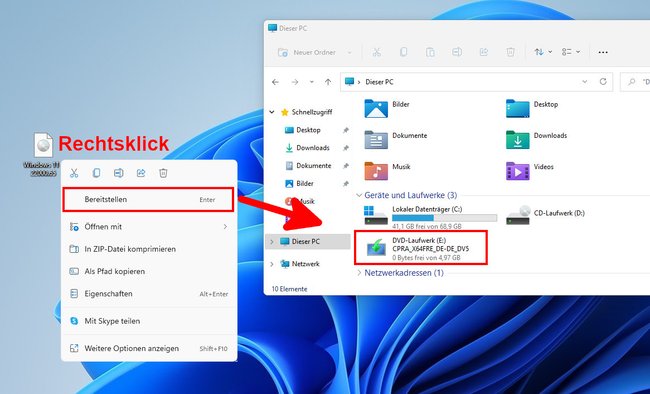
Task: Open the Sort options dropdown
Action: coord(543,52)
